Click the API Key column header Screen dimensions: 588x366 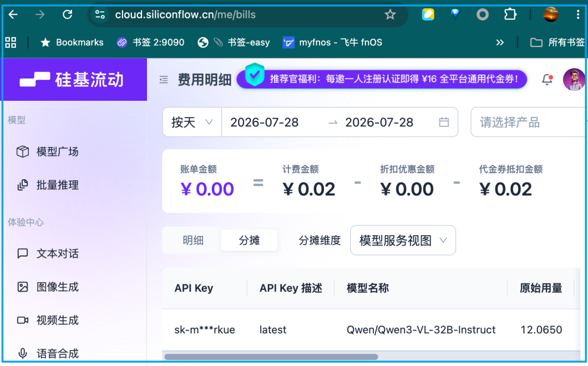coord(193,288)
